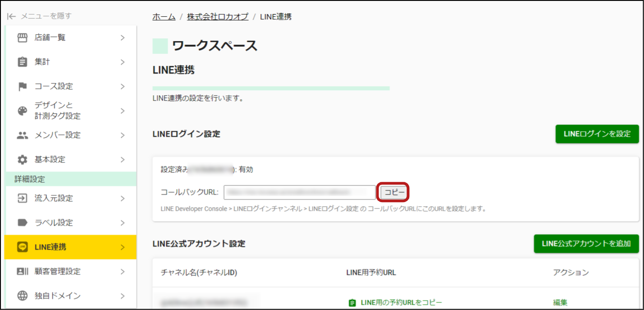Open 独自ドメイン menu item
The height and width of the screenshot is (310, 644).
70,296
